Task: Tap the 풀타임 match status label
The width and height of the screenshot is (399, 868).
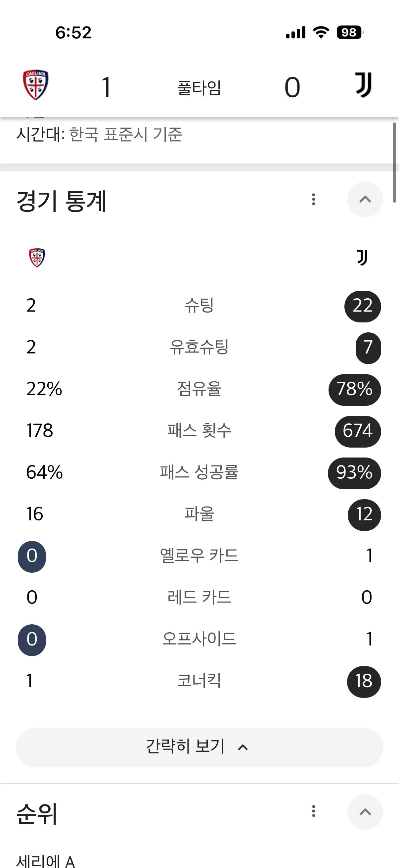Action: [x=199, y=88]
